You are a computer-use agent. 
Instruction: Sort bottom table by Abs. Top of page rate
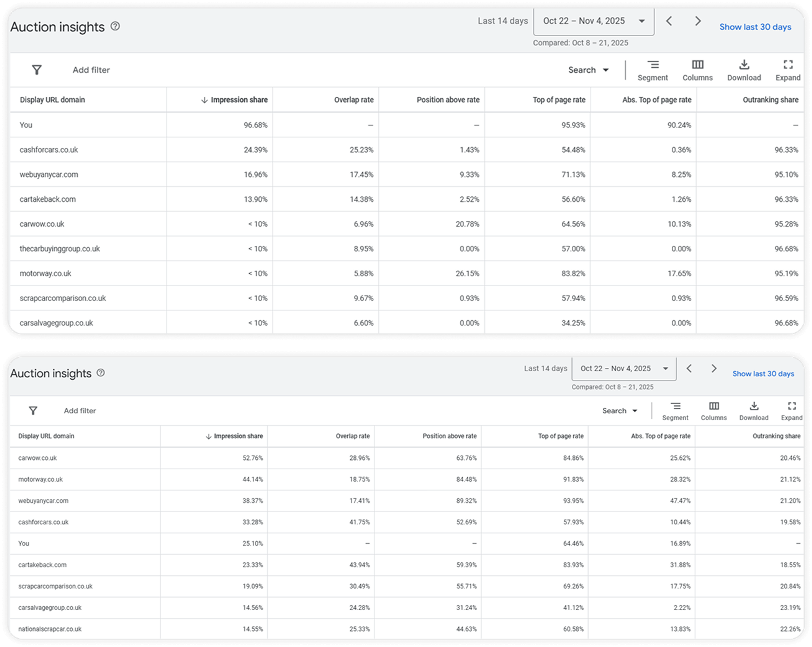pos(661,436)
